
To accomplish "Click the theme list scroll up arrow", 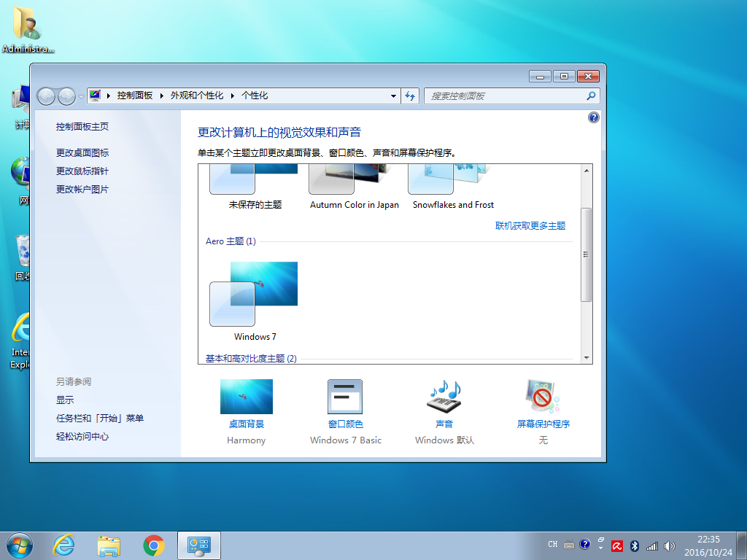I will tap(587, 171).
